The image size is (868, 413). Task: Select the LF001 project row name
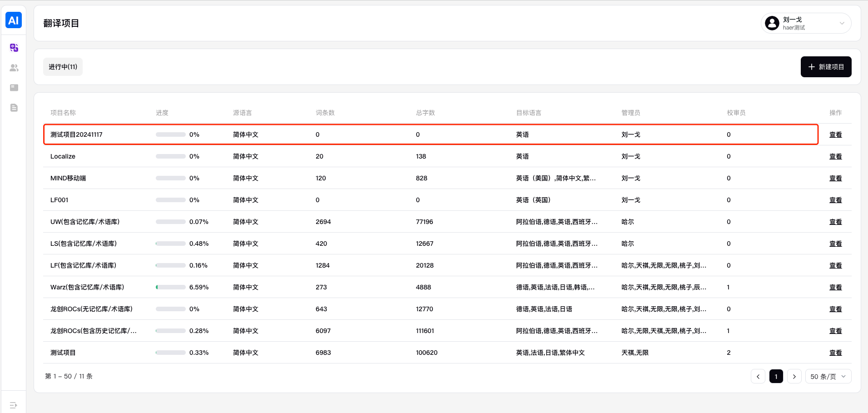pyautogui.click(x=60, y=200)
